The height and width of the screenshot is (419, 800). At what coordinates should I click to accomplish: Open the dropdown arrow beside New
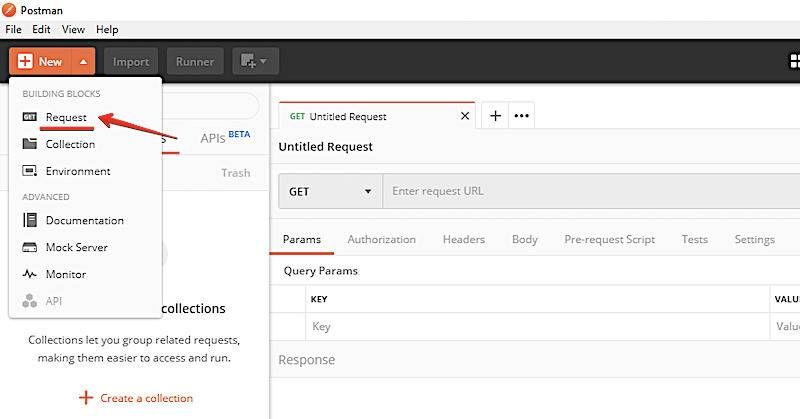(x=84, y=62)
